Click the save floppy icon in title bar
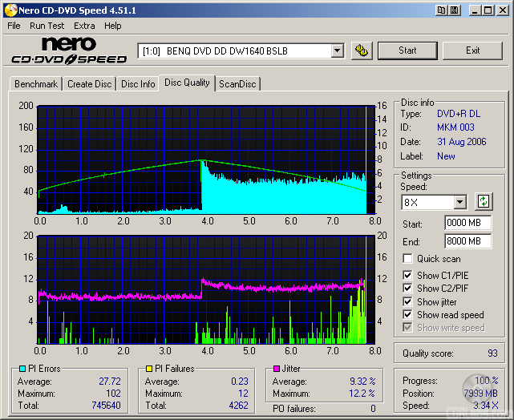514x420 pixels. click(x=455, y=10)
